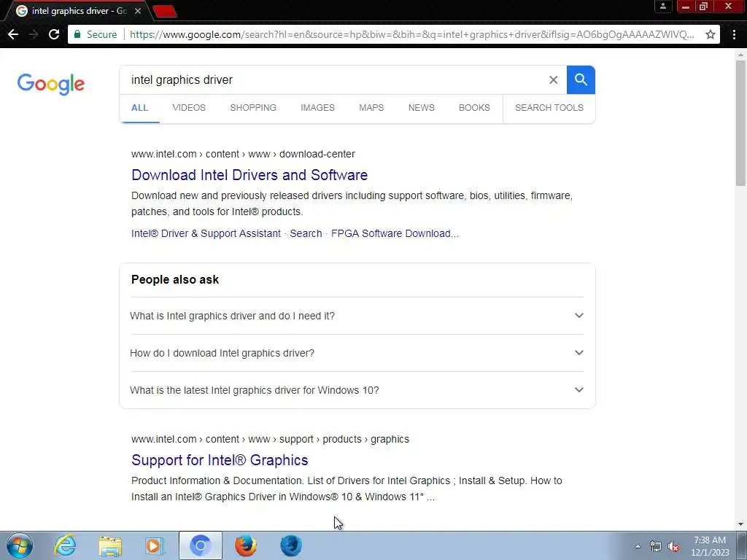
Task: Open Windows Media Player from taskbar
Action: (x=155, y=545)
